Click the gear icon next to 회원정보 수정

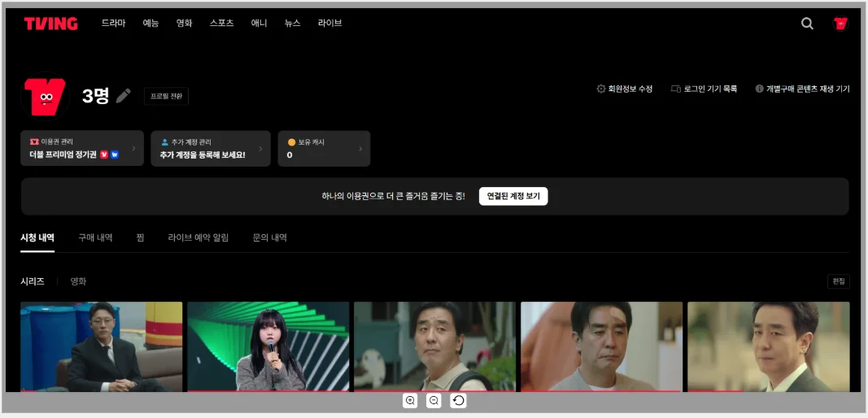pos(600,89)
